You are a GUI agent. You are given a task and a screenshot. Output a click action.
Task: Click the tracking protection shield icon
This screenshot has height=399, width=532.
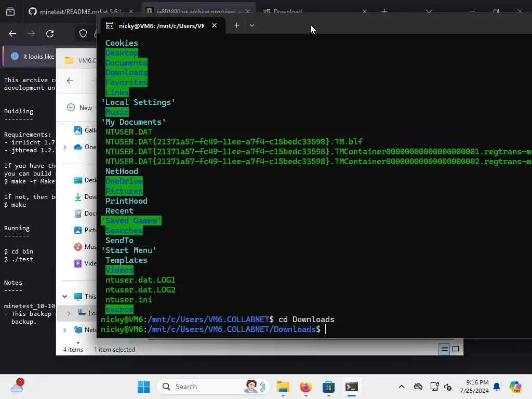pos(83,34)
